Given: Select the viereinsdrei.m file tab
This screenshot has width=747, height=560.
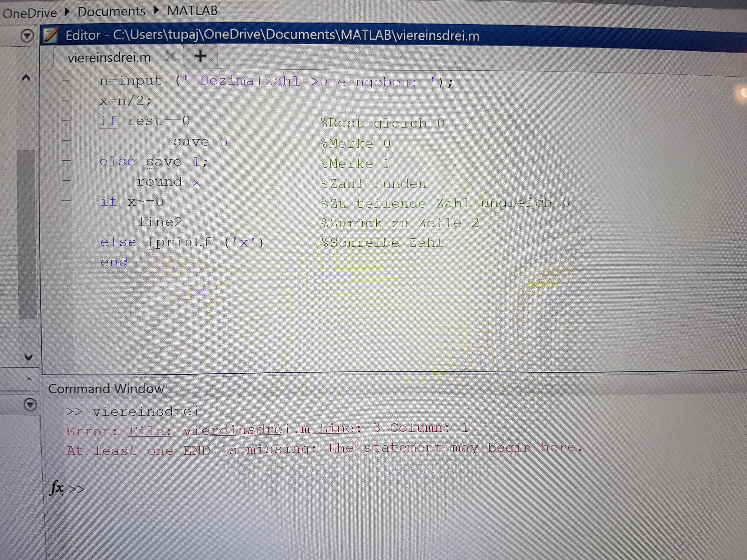Looking at the screenshot, I should coord(109,57).
